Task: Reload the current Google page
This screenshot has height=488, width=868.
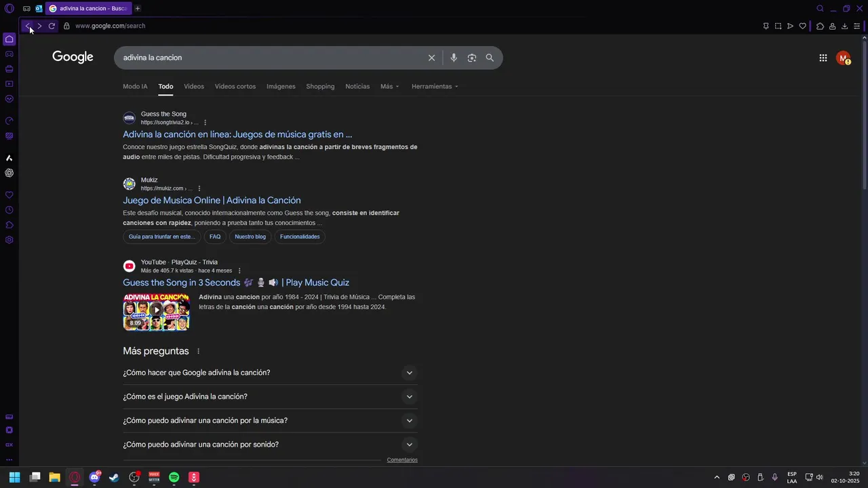Action: coord(52,26)
